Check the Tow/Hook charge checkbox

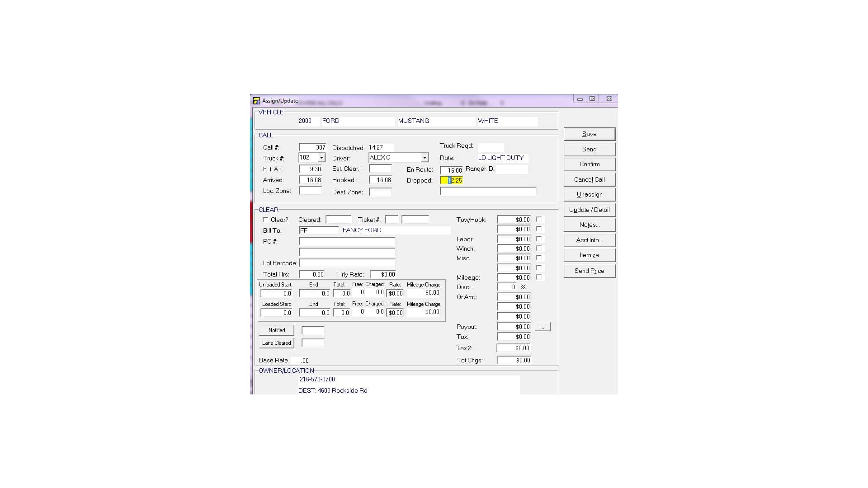tap(539, 219)
